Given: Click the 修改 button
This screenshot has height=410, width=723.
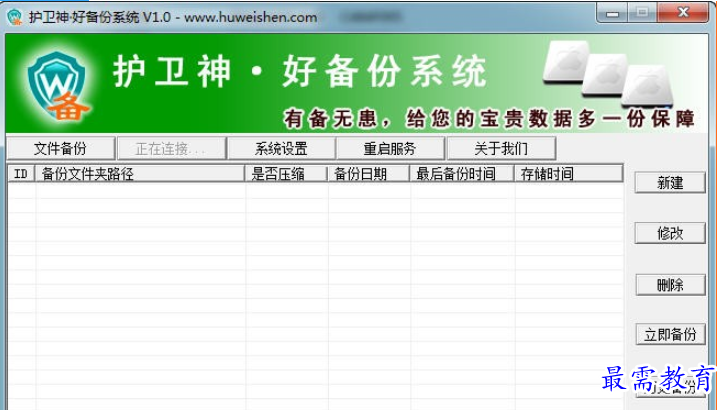Looking at the screenshot, I should click(x=670, y=233).
